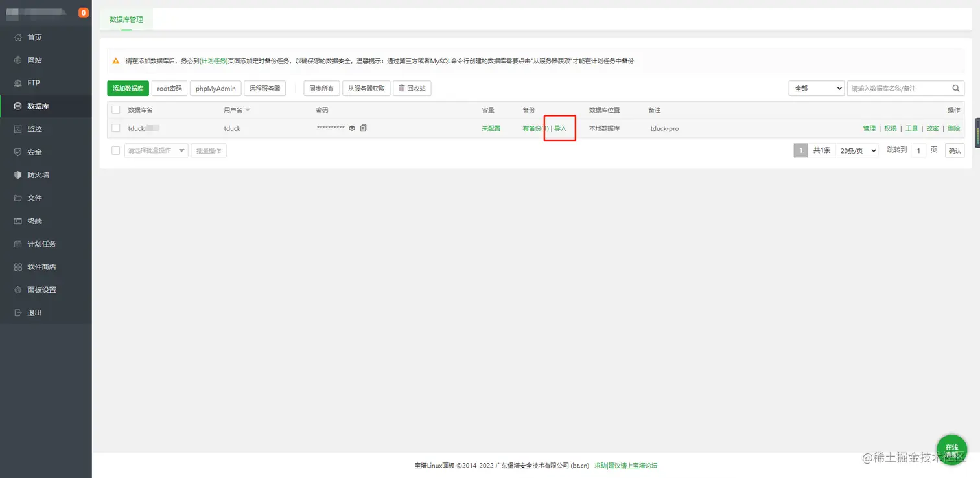Tick the select-all header checkbox
The image size is (980, 478).
[116, 110]
